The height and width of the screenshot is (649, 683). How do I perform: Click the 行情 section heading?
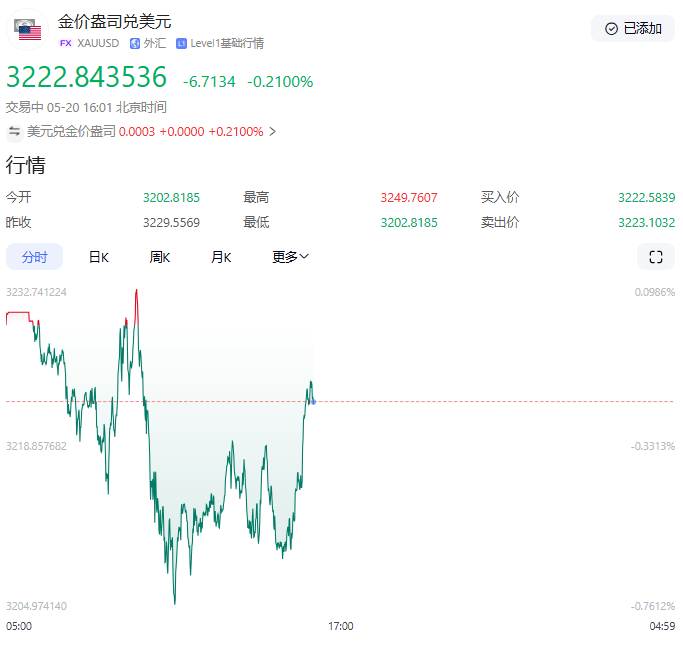25,165
